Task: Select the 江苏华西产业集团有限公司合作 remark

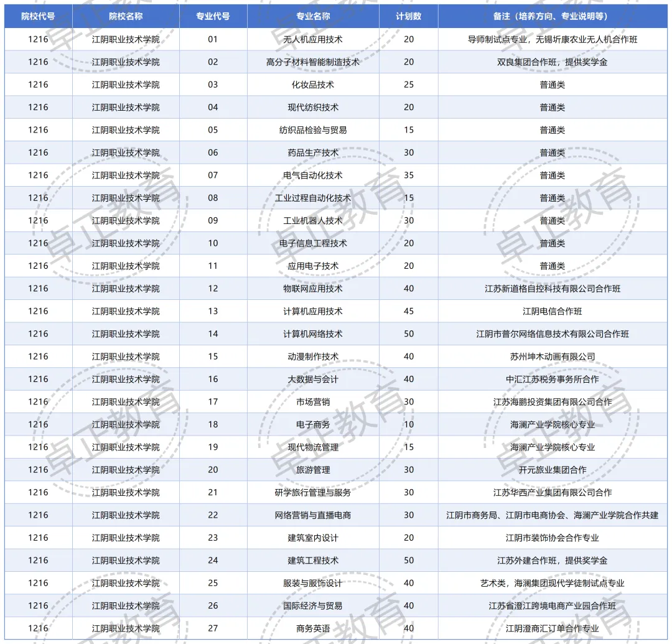Action: 553,493
